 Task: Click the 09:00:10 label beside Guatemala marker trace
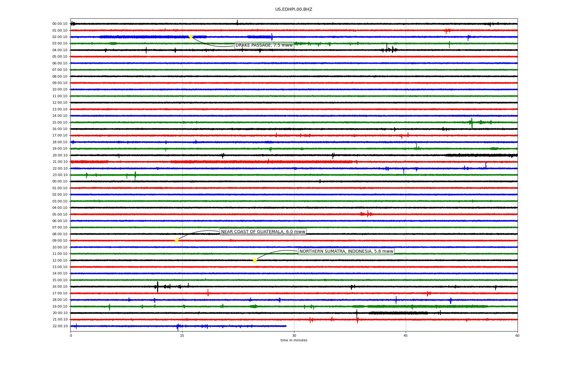[60, 241]
